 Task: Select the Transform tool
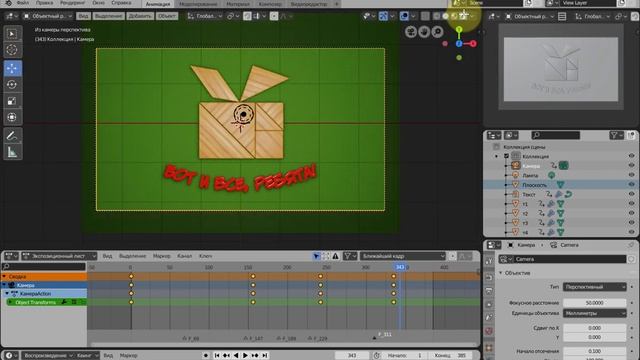tap(12, 117)
